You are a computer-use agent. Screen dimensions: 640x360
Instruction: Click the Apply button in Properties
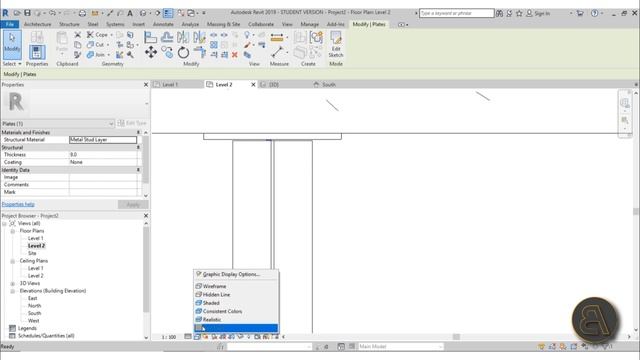point(133,204)
